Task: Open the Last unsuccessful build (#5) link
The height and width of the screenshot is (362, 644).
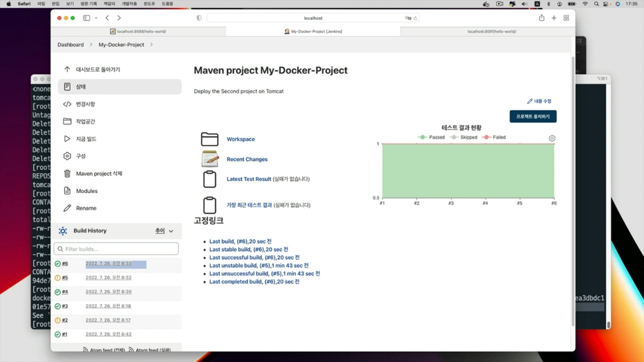Action: point(265,274)
